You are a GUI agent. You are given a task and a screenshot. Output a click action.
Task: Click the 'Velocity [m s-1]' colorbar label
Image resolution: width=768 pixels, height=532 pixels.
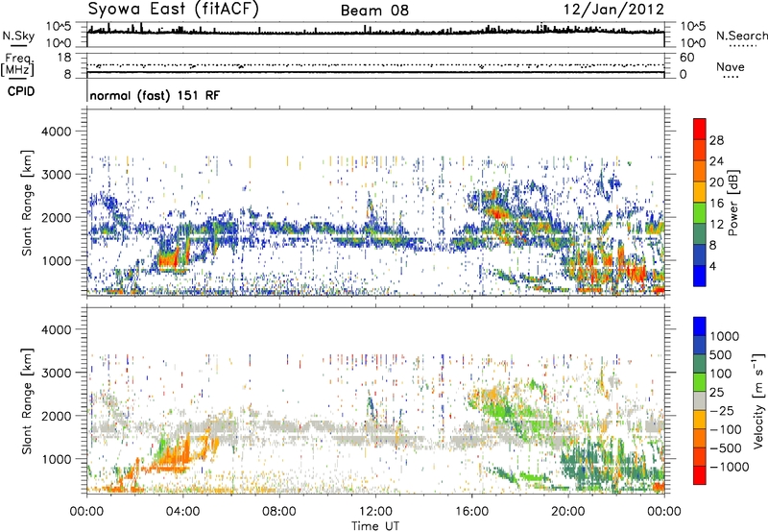coord(758,400)
